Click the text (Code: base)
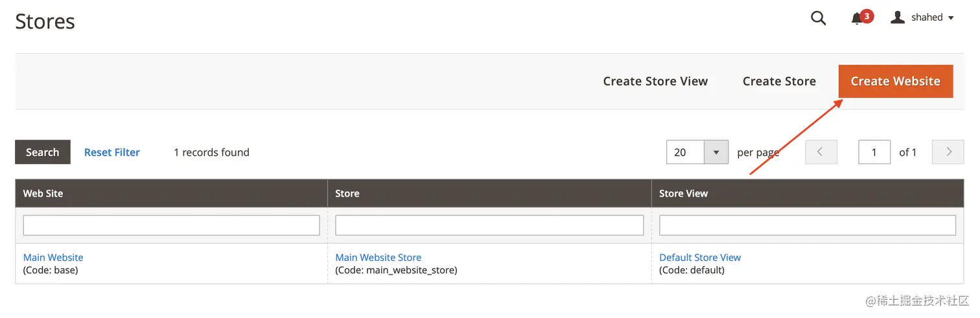980x318 pixels. [x=51, y=270]
